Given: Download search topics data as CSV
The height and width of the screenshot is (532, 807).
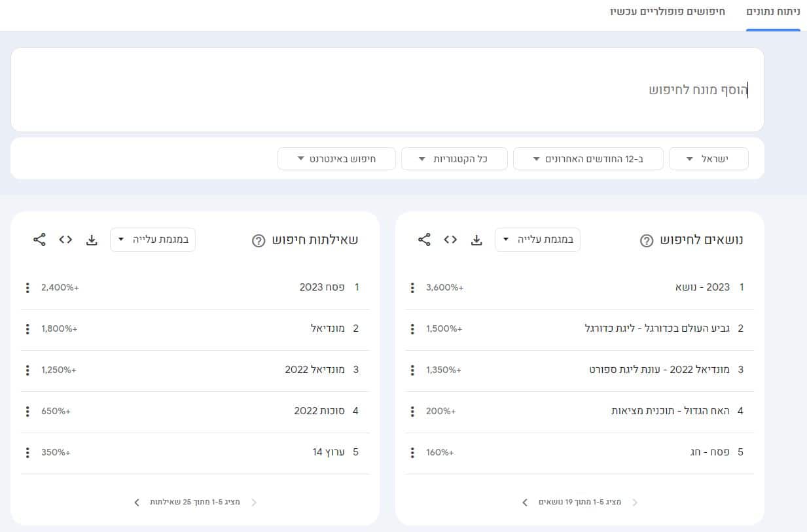Looking at the screenshot, I should pyautogui.click(x=476, y=240).
